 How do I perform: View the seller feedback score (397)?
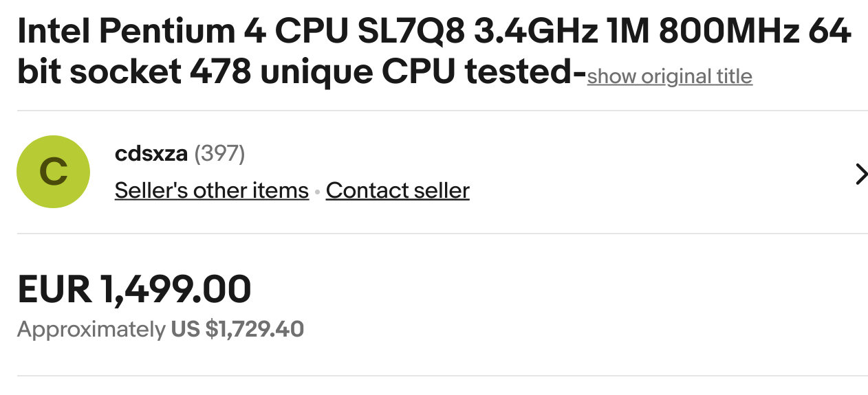pyautogui.click(x=219, y=153)
